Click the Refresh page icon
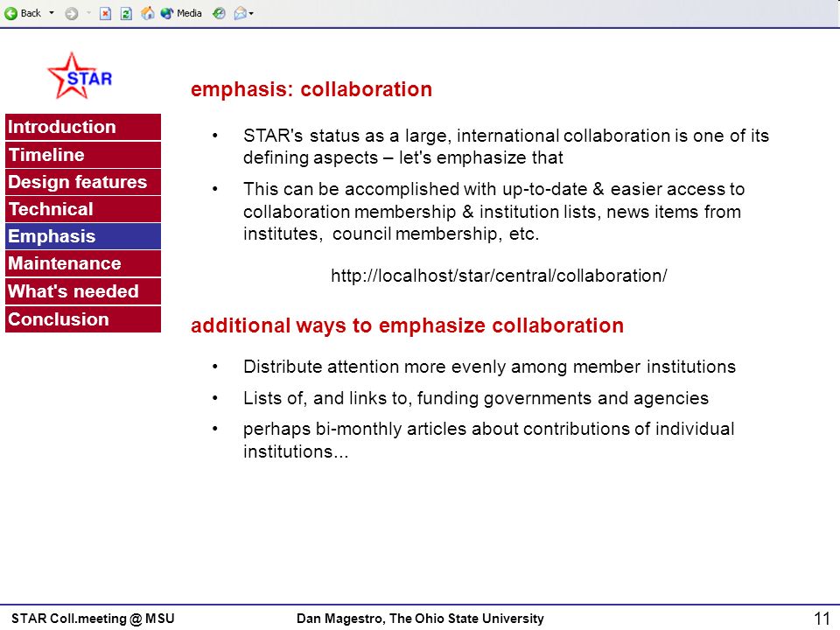 click(126, 13)
